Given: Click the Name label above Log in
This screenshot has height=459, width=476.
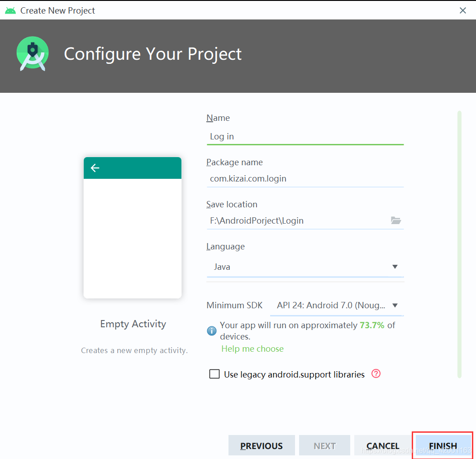Looking at the screenshot, I should tap(218, 118).
